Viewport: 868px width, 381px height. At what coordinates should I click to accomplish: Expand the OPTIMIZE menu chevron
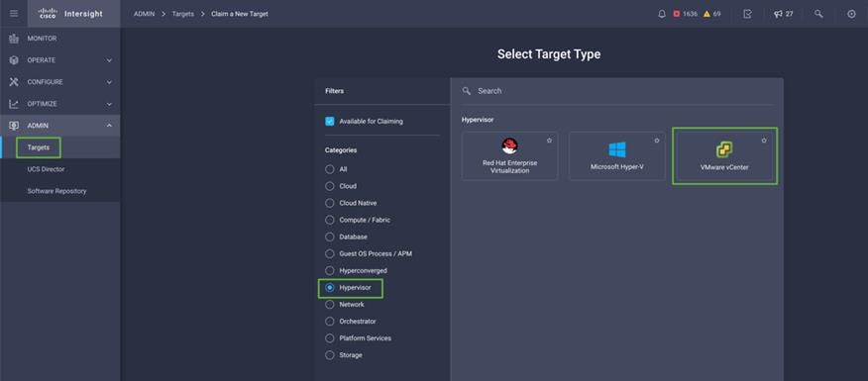[109, 104]
